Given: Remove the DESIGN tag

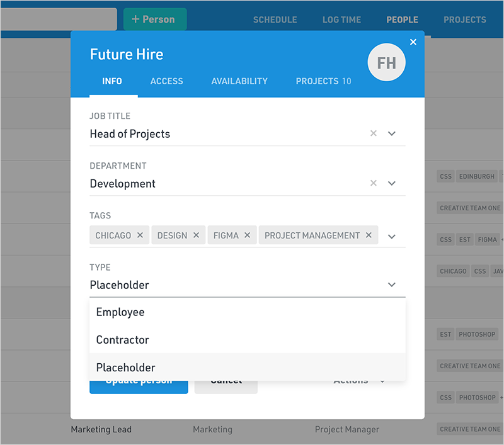Looking at the screenshot, I should (196, 235).
